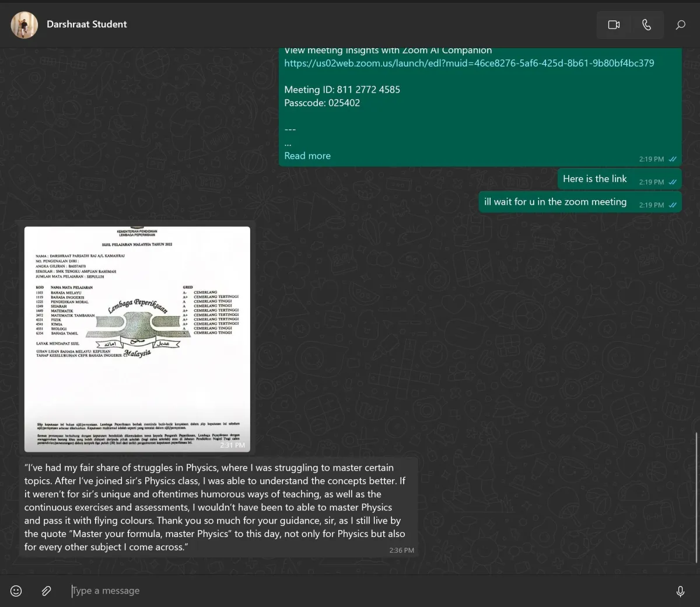700x607 pixels.
Task: Start a video call with Darshraat Student
Action: [x=614, y=24]
